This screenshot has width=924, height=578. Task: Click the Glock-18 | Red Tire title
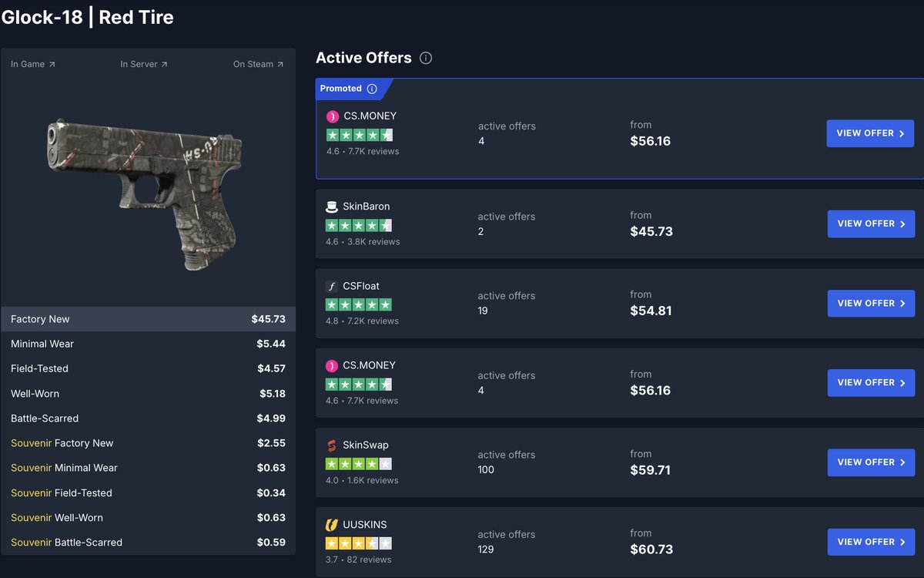click(87, 17)
